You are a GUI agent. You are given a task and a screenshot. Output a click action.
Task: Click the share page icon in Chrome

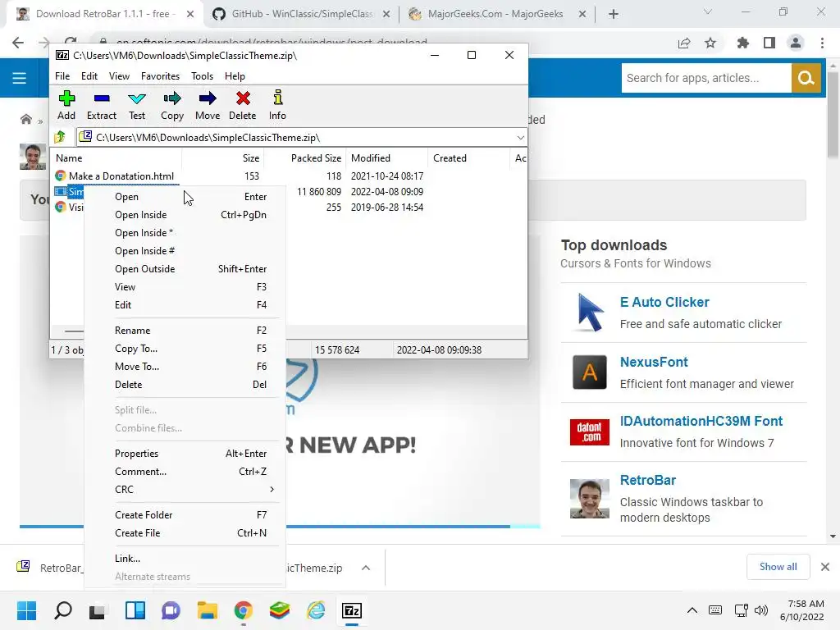(684, 43)
